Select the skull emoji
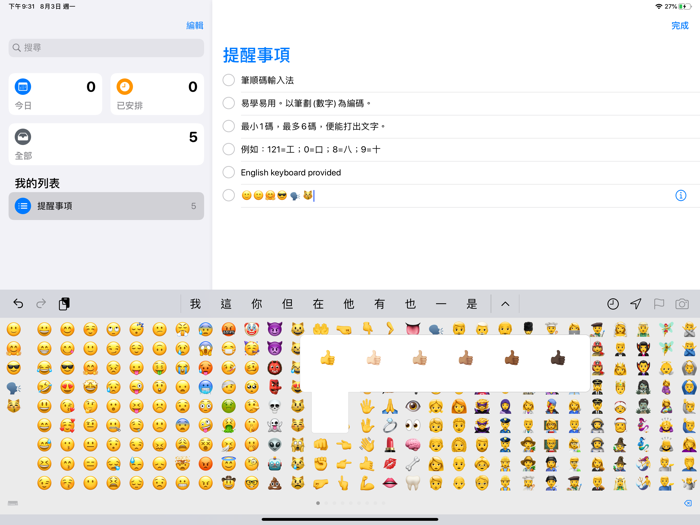This screenshot has height=525, width=700. point(275,406)
